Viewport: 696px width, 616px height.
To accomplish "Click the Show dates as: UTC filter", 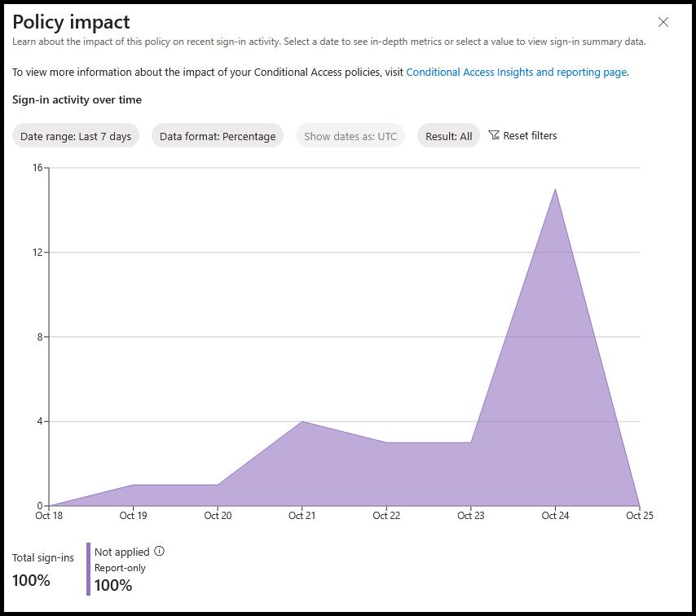I will point(350,136).
